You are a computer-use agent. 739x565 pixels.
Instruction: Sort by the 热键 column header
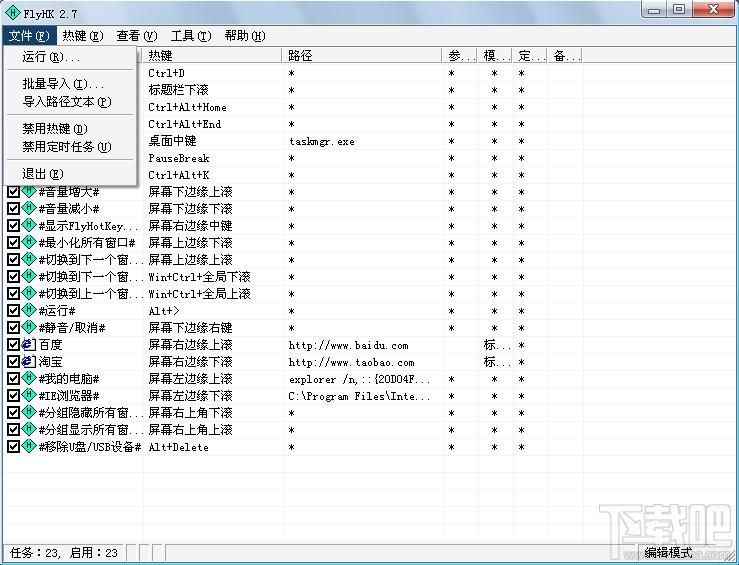click(x=211, y=56)
